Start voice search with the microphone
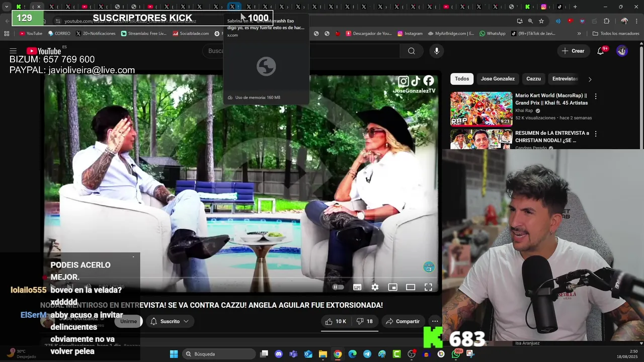This screenshot has height=362, width=644. click(x=437, y=51)
